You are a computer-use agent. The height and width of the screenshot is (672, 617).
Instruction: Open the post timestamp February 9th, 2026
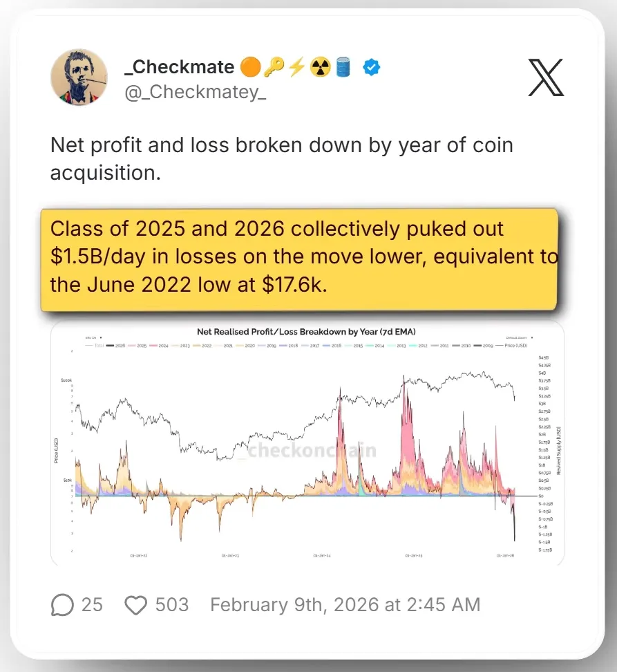tap(345, 605)
